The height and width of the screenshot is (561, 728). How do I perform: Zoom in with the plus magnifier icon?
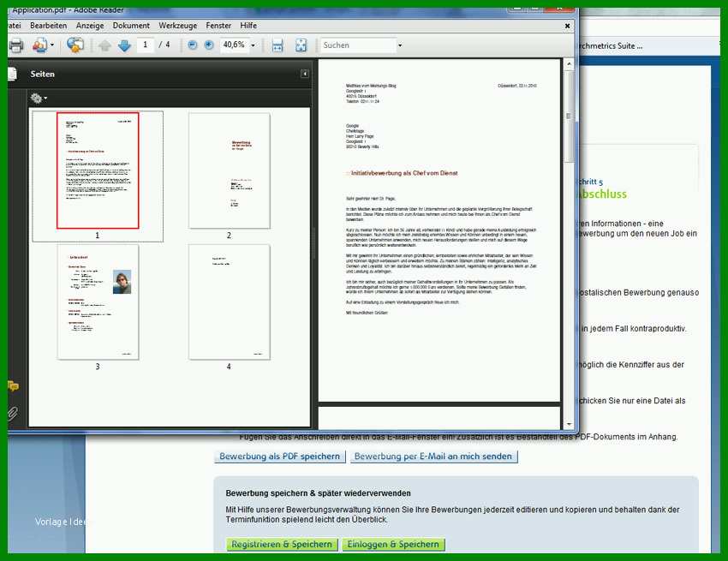coord(209,45)
